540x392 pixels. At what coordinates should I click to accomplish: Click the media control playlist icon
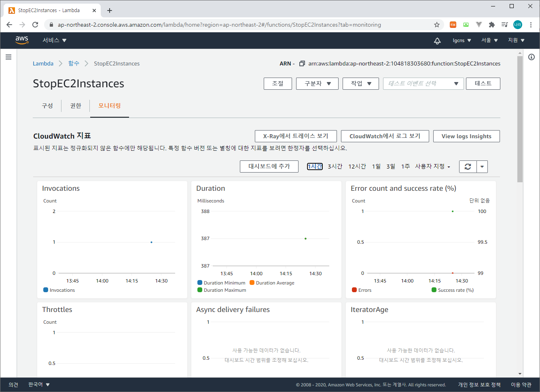[505, 25]
